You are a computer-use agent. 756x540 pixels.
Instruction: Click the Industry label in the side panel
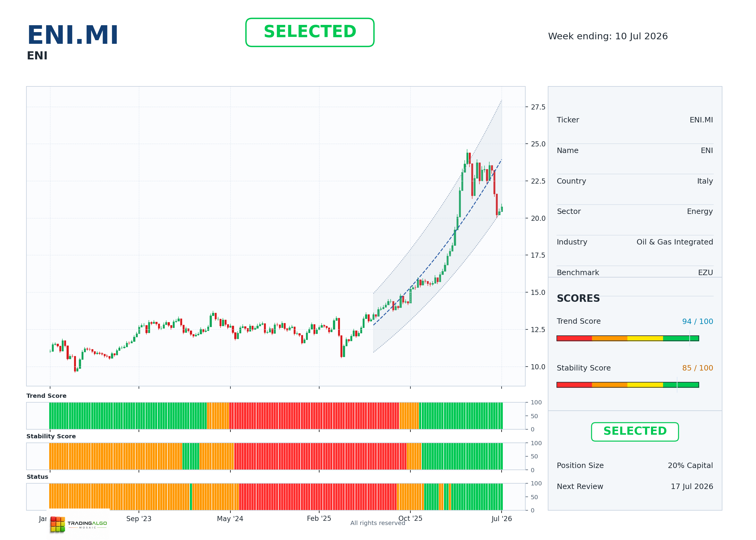(x=572, y=242)
